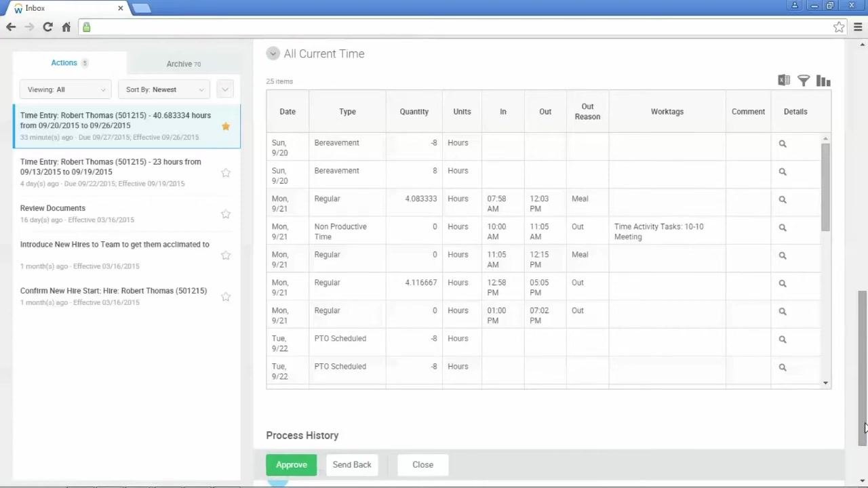Open the chart view icon

click(x=823, y=81)
